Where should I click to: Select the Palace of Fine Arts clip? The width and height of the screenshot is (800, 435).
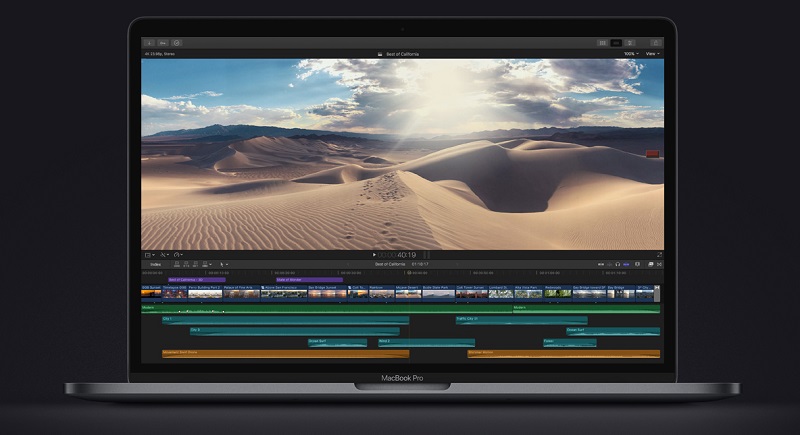[241, 294]
